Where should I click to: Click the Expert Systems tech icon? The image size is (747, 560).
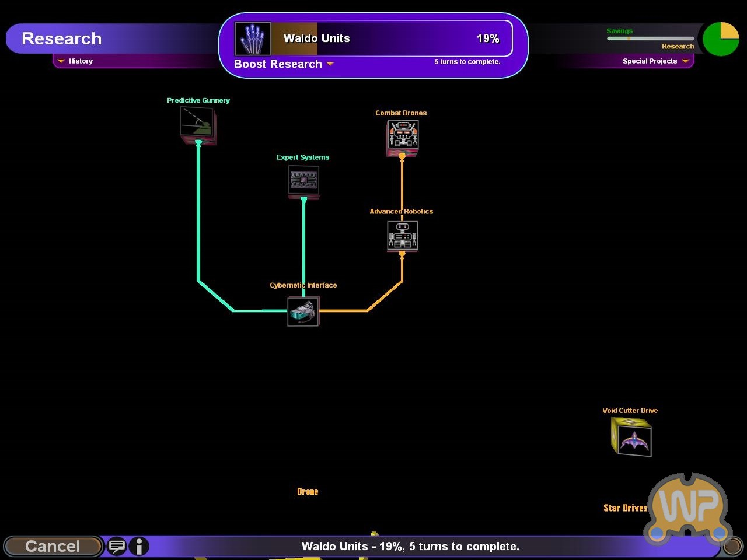click(x=303, y=181)
